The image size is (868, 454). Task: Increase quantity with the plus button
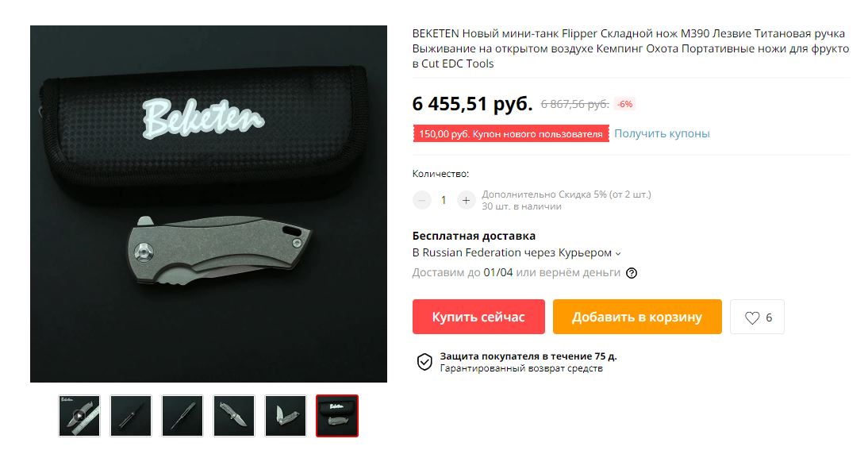tap(466, 201)
